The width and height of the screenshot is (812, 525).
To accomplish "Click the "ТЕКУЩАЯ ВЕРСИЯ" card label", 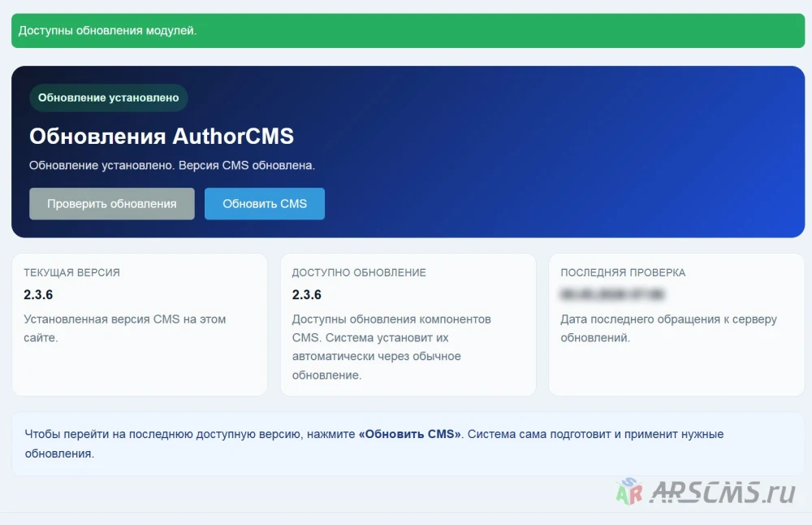I will 71,272.
